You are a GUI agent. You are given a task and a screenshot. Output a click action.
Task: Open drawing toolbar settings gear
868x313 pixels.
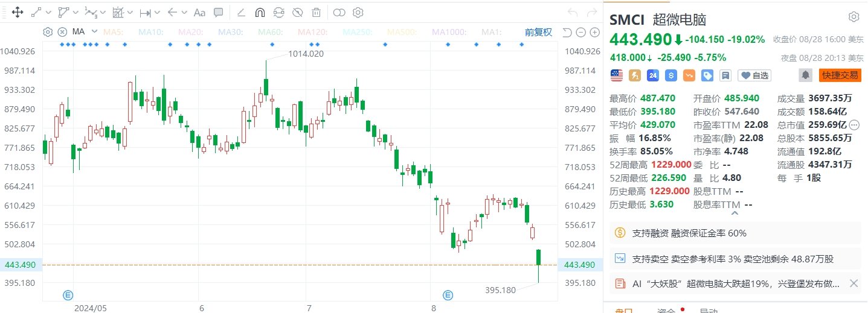coord(358,12)
